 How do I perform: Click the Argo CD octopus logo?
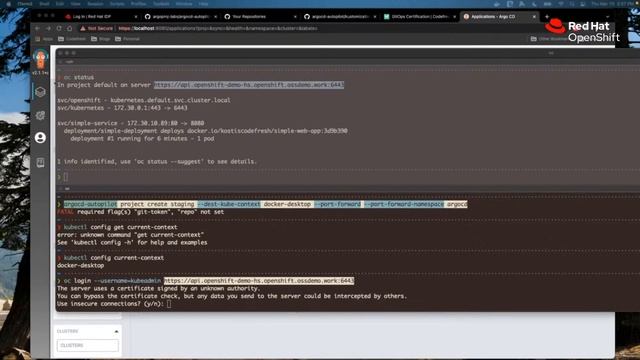pos(40,60)
